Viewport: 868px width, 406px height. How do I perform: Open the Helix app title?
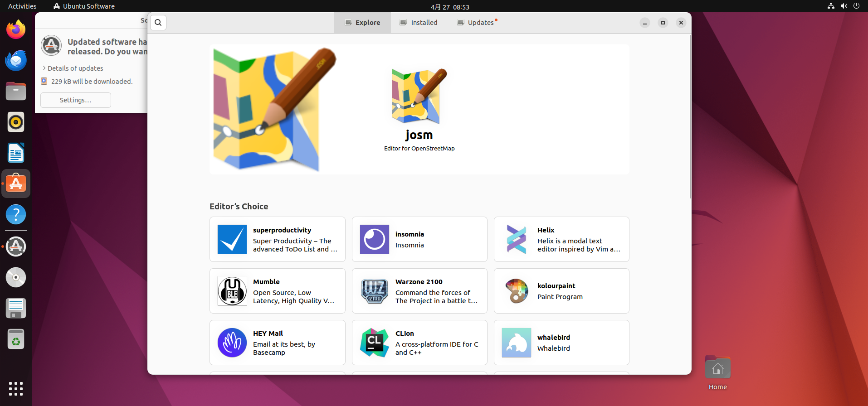(546, 230)
